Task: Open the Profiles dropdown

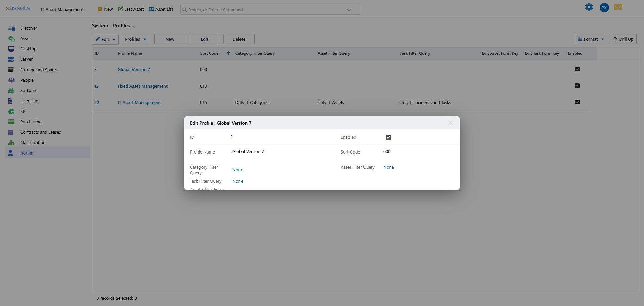Action: click(135, 39)
